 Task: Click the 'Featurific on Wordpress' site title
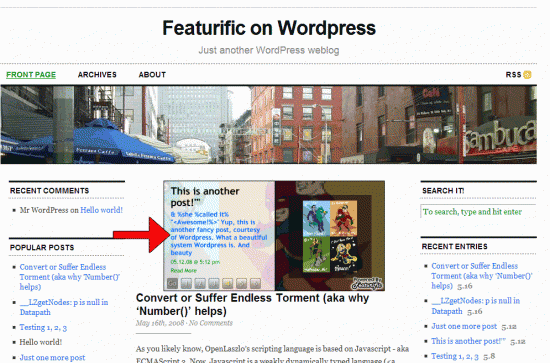(269, 28)
